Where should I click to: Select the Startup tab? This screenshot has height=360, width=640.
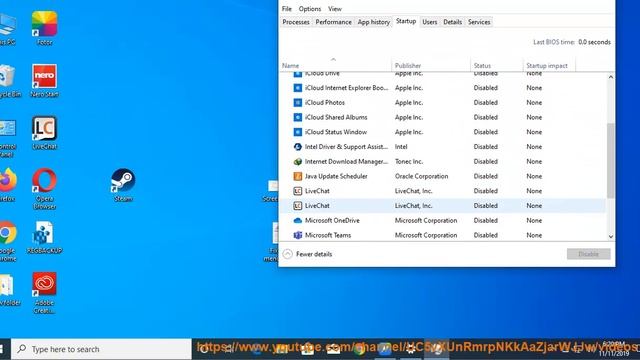tap(406, 21)
